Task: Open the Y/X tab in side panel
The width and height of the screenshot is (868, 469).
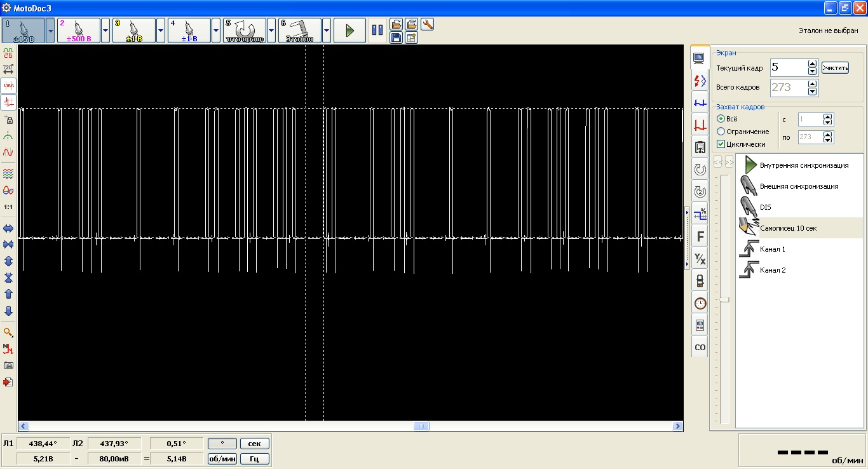Action: point(700,259)
